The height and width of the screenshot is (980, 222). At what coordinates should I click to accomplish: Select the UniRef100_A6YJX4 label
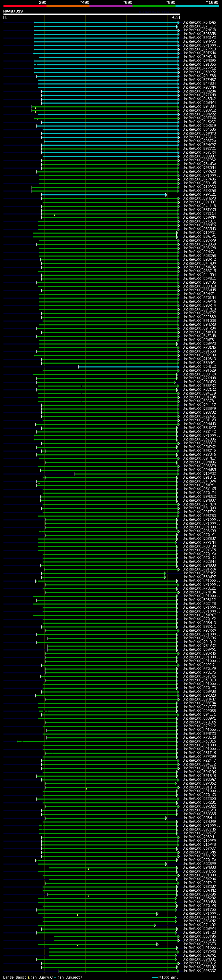pos(199,152)
